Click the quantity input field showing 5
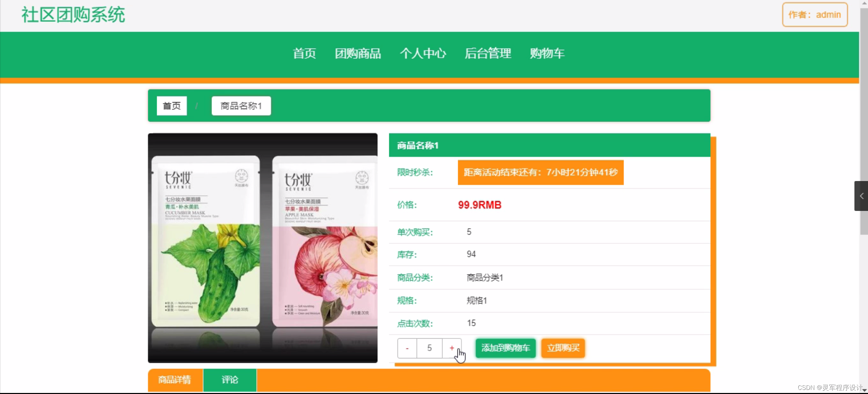 (429, 348)
